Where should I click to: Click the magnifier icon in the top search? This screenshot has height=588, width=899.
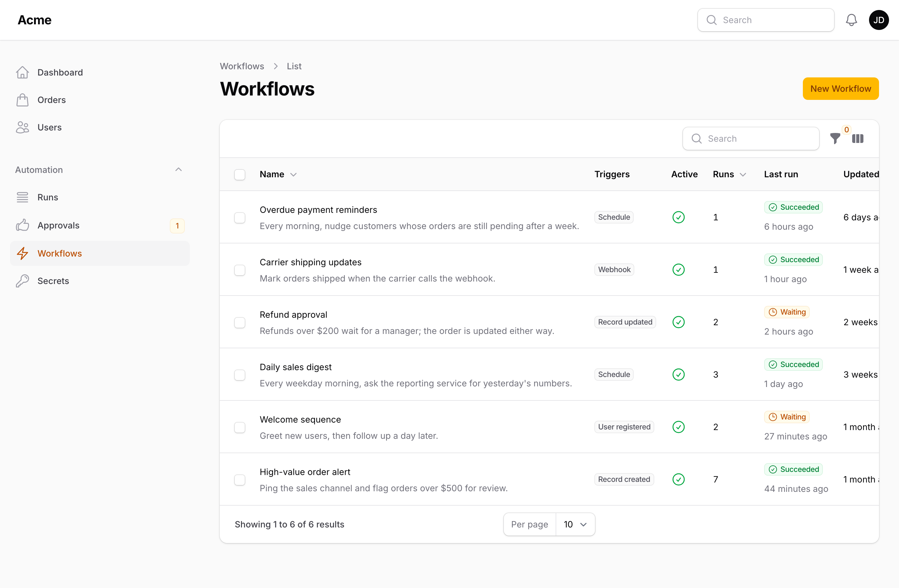[711, 20]
